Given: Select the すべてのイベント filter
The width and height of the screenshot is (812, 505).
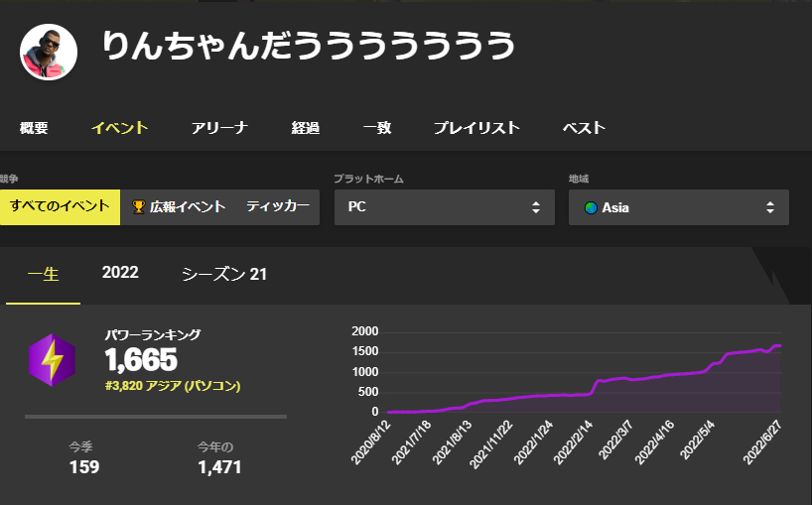Looking at the screenshot, I should coord(61,207).
